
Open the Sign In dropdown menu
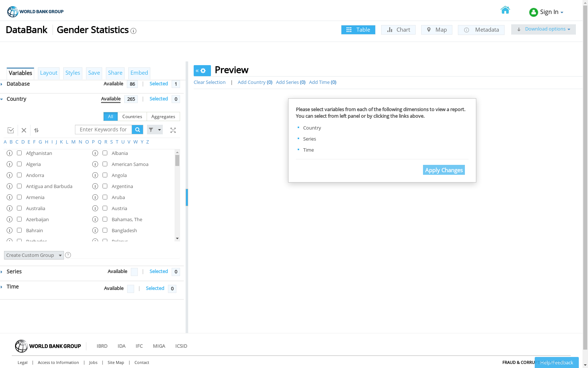click(x=552, y=12)
